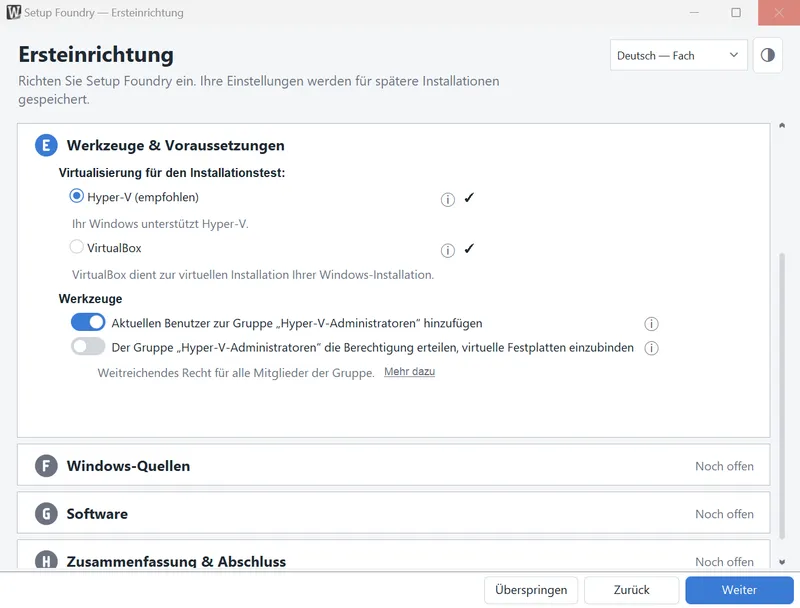The height and width of the screenshot is (608, 800).
Task: Open info icon beside VirtualBox option
Action: pos(447,250)
